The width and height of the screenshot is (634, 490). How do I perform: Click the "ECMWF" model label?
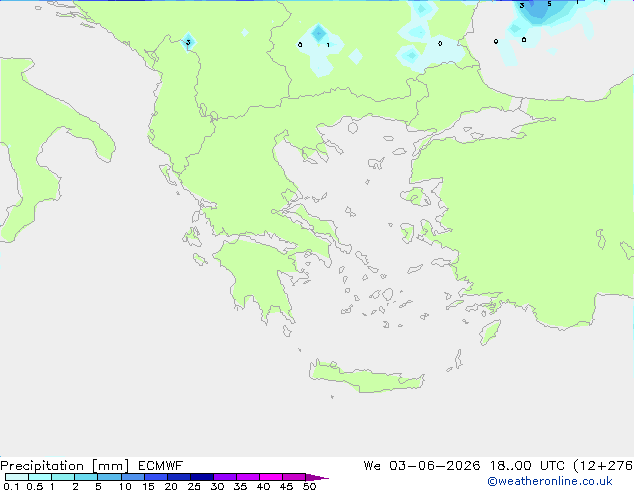(161, 466)
